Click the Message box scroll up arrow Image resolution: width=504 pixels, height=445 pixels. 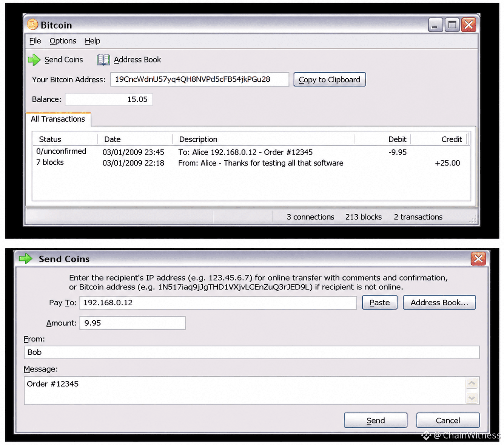click(472, 383)
